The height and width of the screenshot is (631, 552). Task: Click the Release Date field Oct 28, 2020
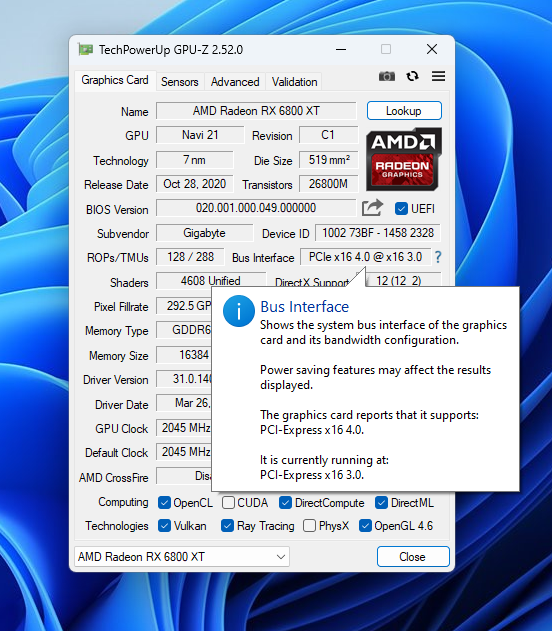(195, 184)
